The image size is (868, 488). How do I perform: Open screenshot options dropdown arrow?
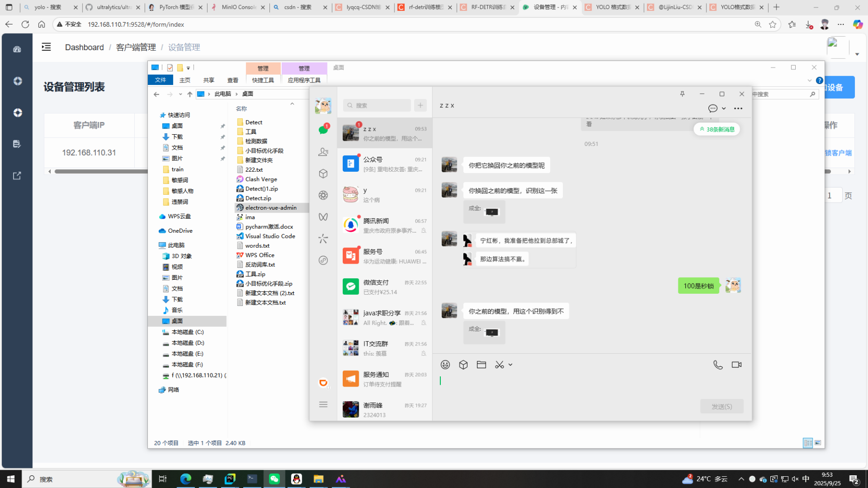tap(510, 365)
